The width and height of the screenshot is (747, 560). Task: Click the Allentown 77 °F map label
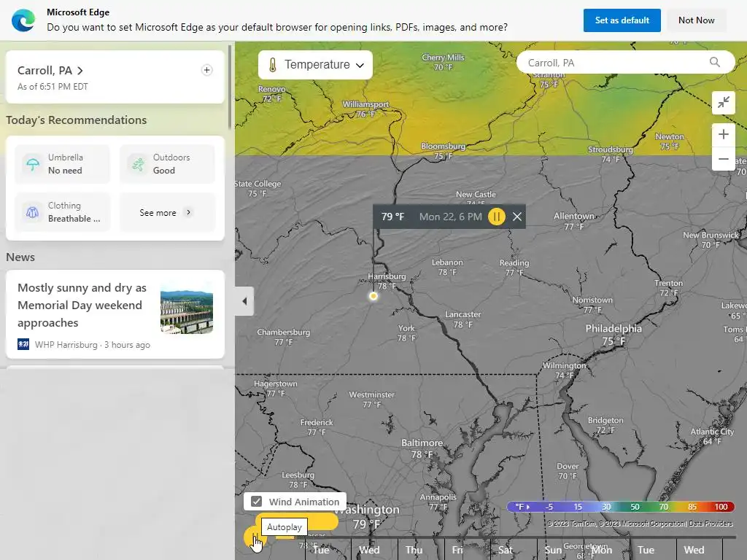(x=573, y=221)
